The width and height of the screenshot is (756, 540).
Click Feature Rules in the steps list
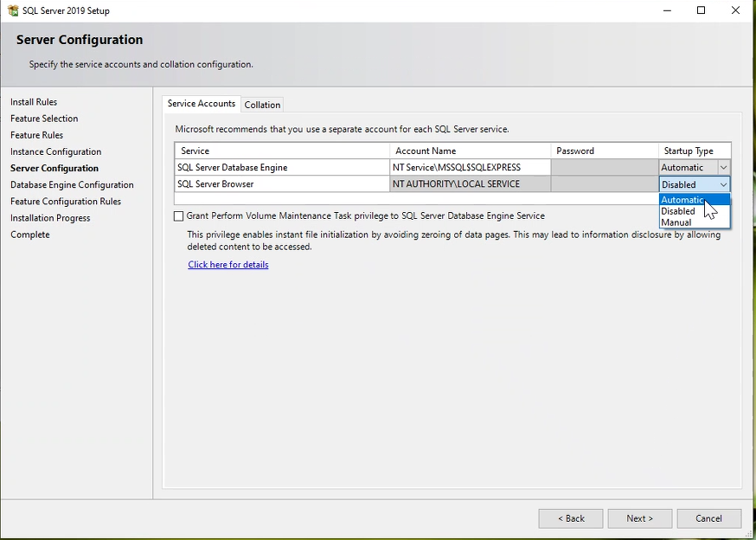tap(36, 135)
